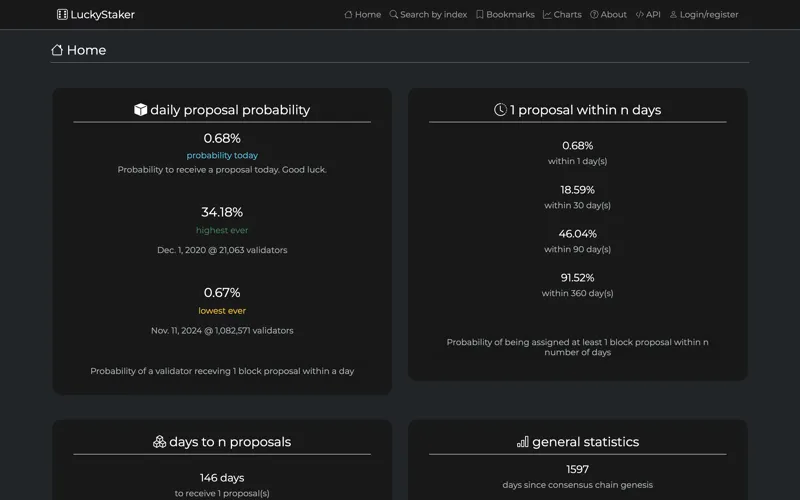Click the magnifier icon in Search by index
The height and width of the screenshot is (500, 800).
click(x=393, y=14)
